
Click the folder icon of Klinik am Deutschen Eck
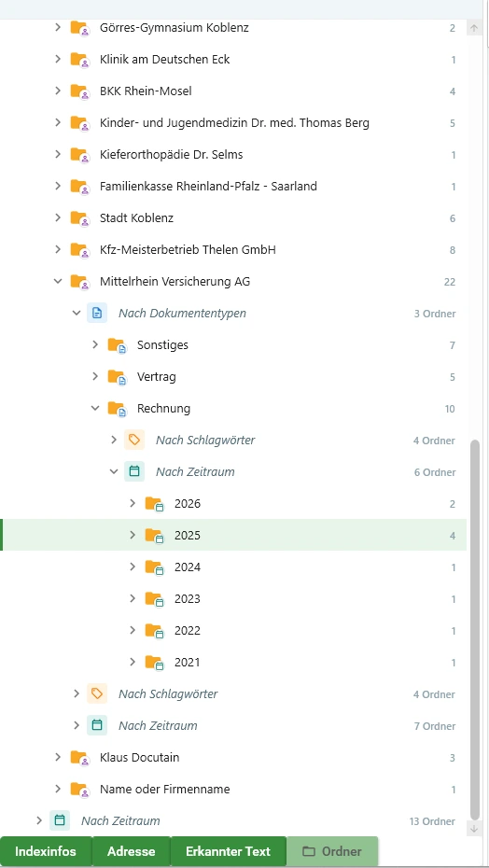coord(79,59)
